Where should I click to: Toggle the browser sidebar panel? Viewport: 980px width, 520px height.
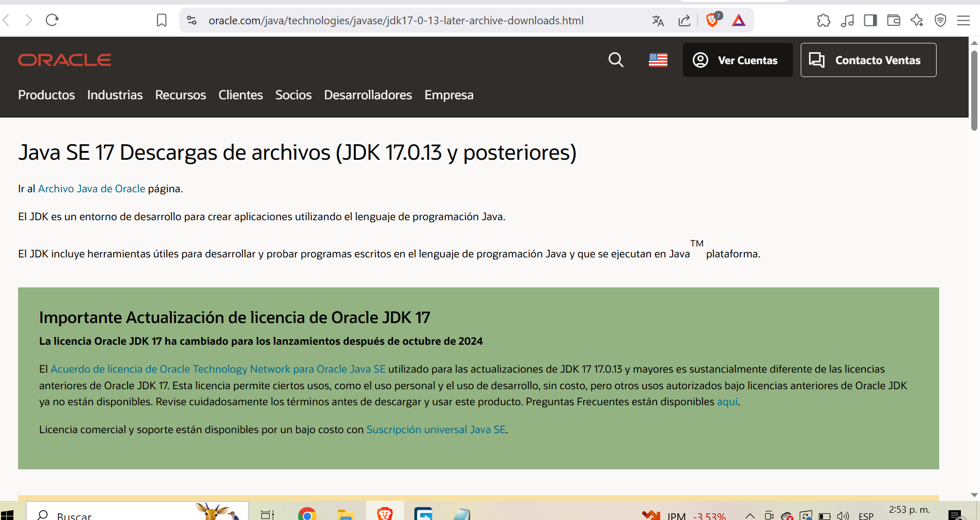[x=870, y=21]
